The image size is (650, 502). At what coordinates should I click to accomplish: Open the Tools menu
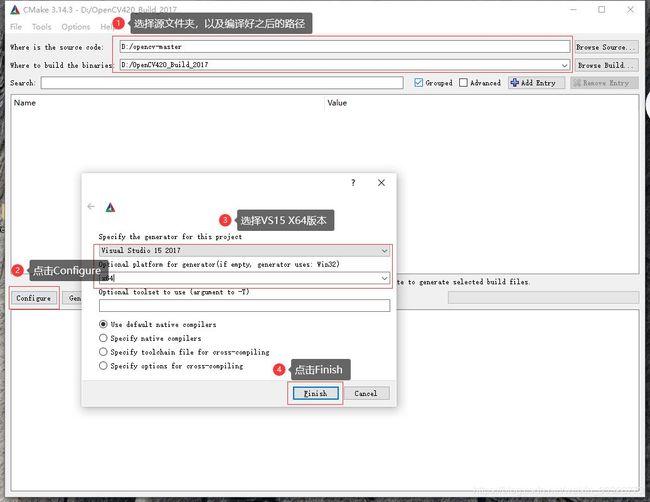point(42,27)
